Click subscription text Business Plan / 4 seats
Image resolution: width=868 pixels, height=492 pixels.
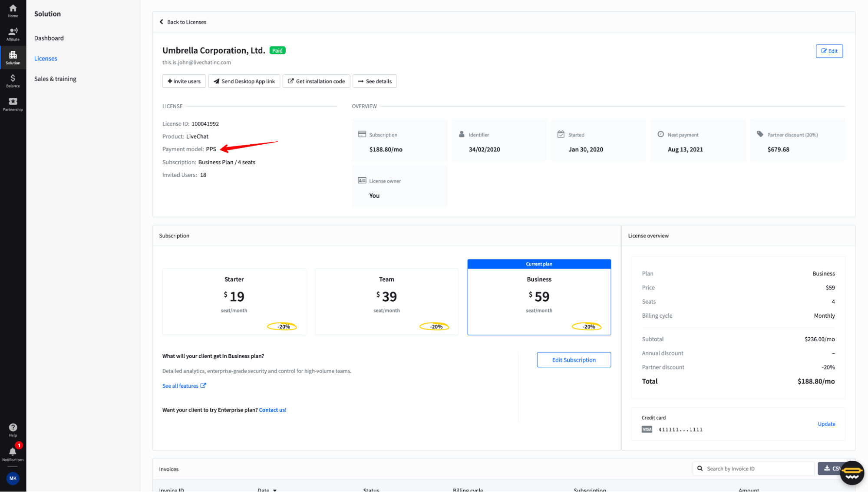point(227,162)
